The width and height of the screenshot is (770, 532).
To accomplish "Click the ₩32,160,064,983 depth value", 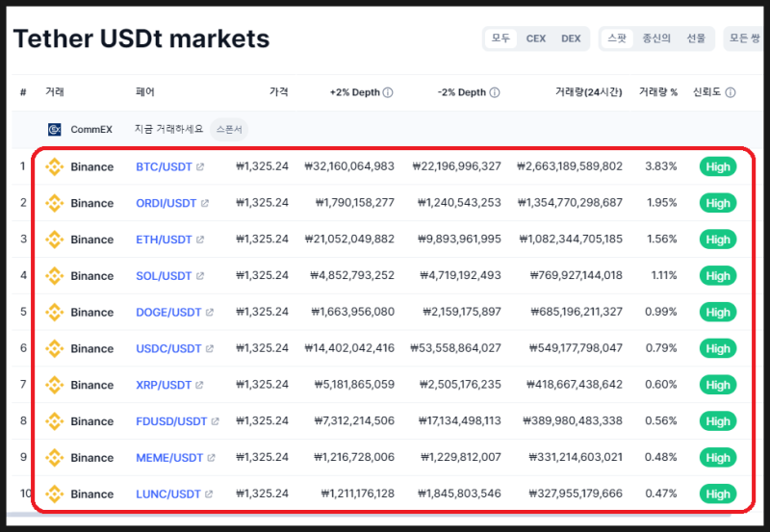I will tap(349, 166).
